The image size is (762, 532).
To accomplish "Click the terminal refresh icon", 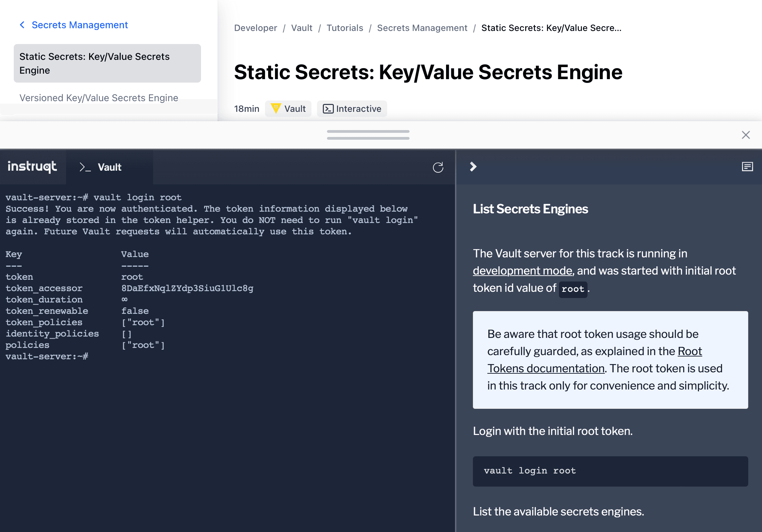I will pyautogui.click(x=438, y=168).
